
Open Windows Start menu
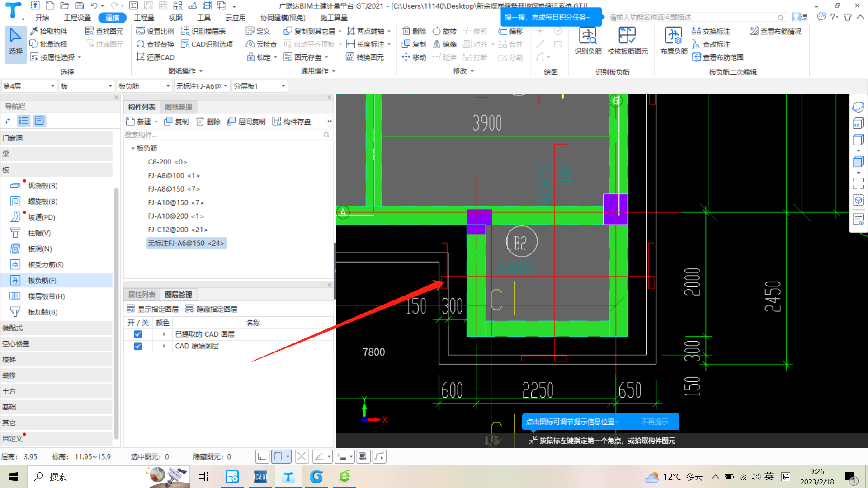[x=14, y=477]
